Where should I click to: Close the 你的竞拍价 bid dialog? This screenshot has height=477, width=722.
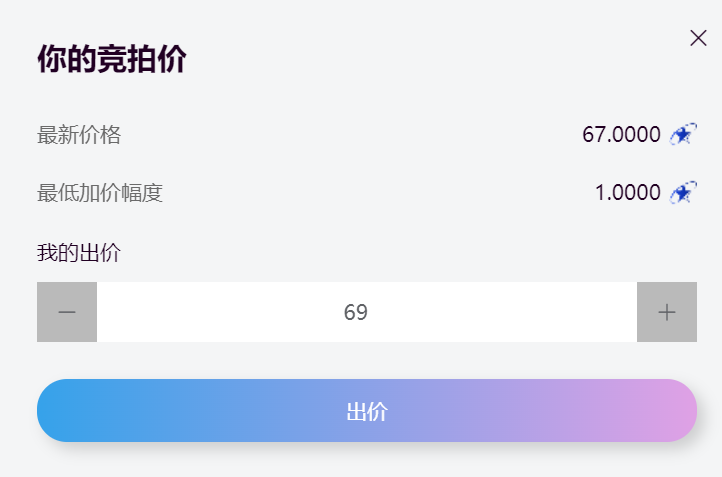[x=698, y=38]
